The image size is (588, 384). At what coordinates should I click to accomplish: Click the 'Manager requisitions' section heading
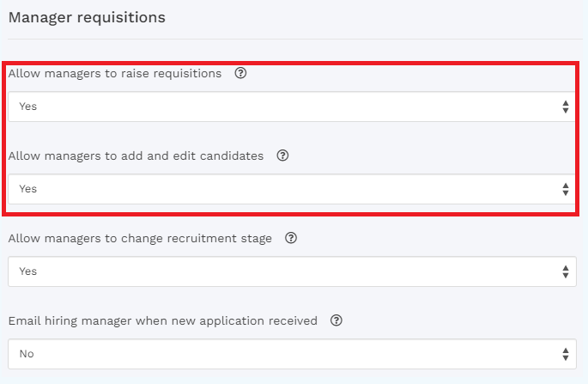87,17
